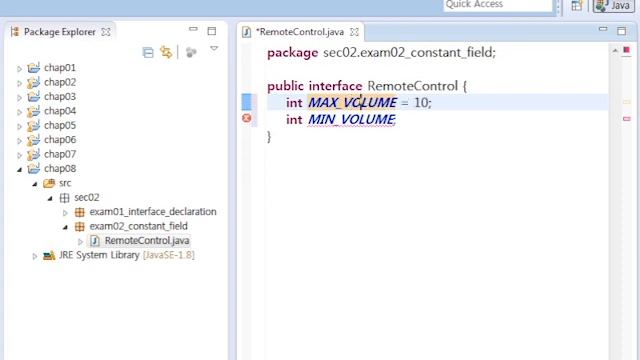Click package name sec02.exam02_constant_field in code

[409, 53]
